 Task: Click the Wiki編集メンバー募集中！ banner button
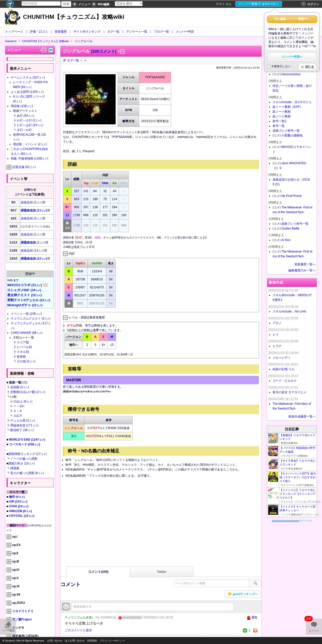point(292,19)
